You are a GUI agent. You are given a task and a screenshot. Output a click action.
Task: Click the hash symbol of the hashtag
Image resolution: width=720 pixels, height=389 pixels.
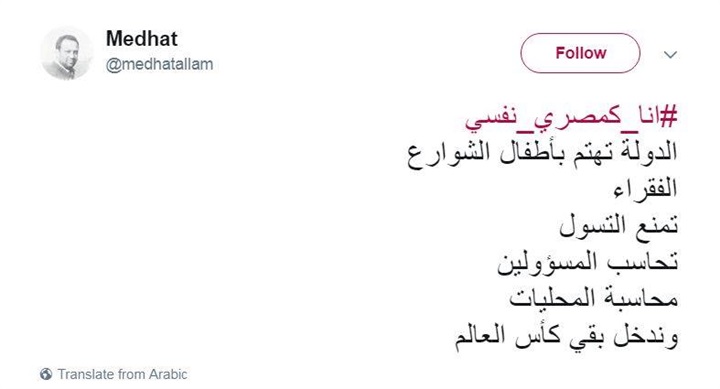(x=667, y=116)
